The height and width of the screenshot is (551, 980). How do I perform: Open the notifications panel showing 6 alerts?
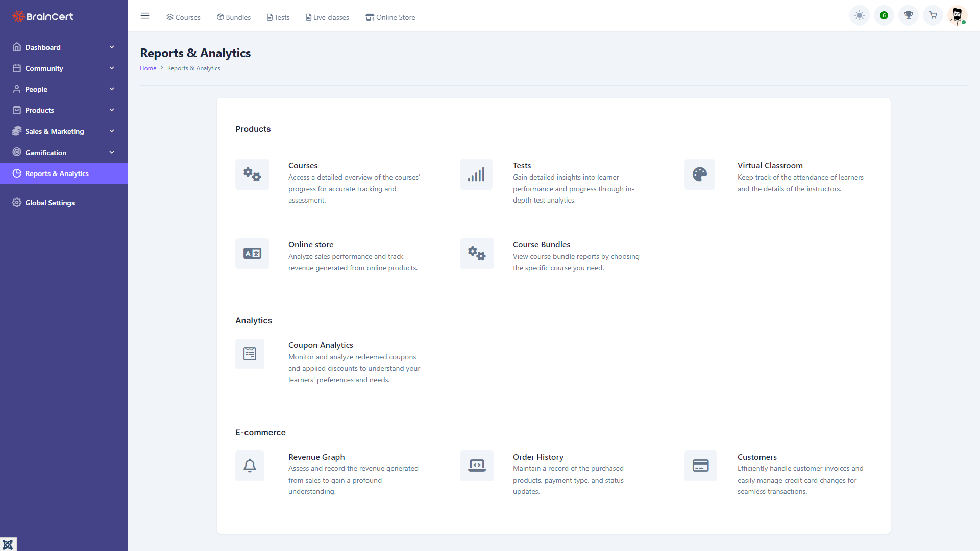[884, 15]
